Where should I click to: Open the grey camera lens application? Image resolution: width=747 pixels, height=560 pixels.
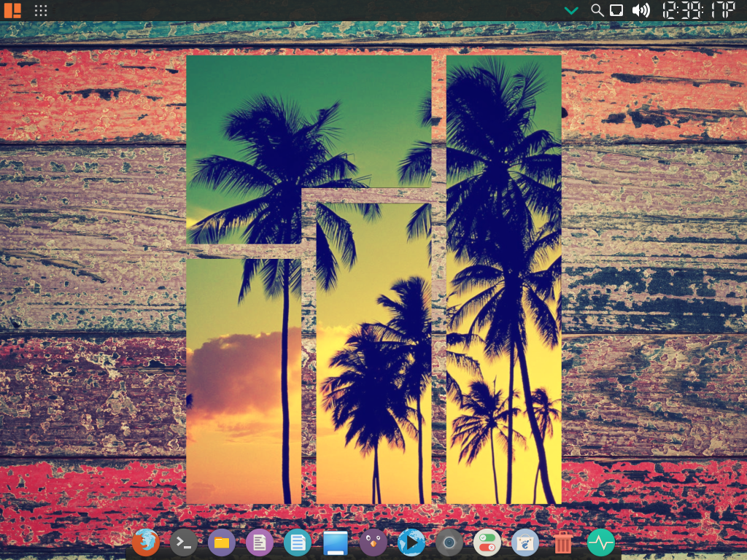tap(449, 542)
